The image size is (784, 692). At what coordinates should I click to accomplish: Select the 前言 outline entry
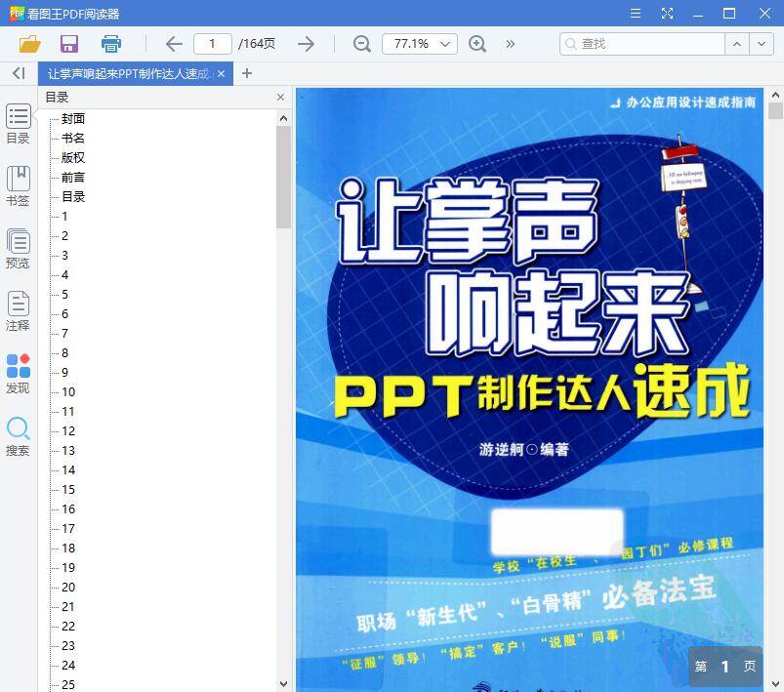click(73, 177)
